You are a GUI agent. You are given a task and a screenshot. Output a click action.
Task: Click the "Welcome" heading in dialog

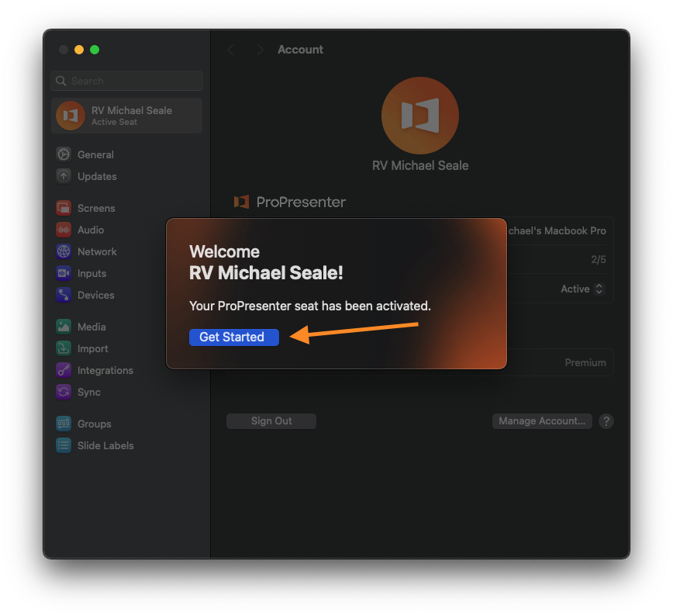click(x=225, y=251)
